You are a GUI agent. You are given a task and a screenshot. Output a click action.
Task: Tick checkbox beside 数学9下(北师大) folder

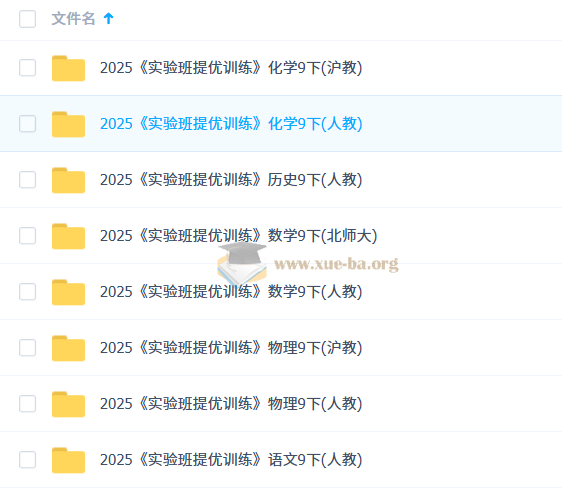27,236
